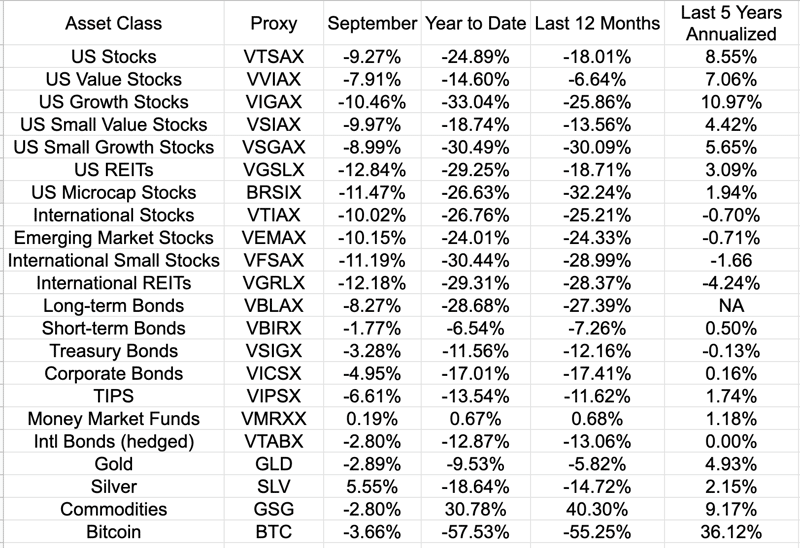Select the Emerging Market Stocks cell
The height and width of the screenshot is (548, 800).
tap(113, 238)
